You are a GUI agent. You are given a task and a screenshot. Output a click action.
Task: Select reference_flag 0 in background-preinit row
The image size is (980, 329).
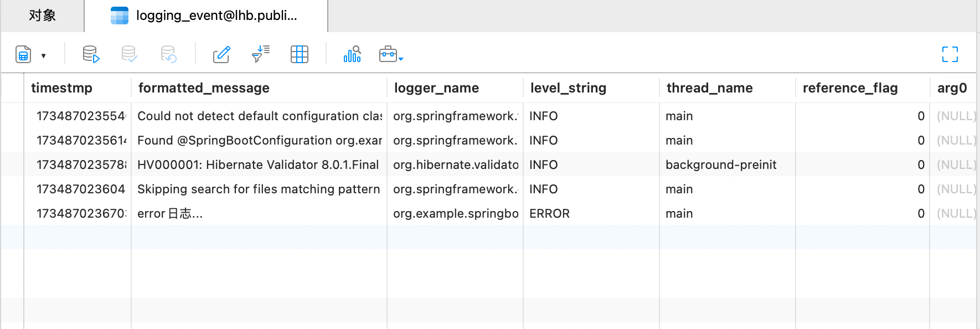tap(863, 164)
